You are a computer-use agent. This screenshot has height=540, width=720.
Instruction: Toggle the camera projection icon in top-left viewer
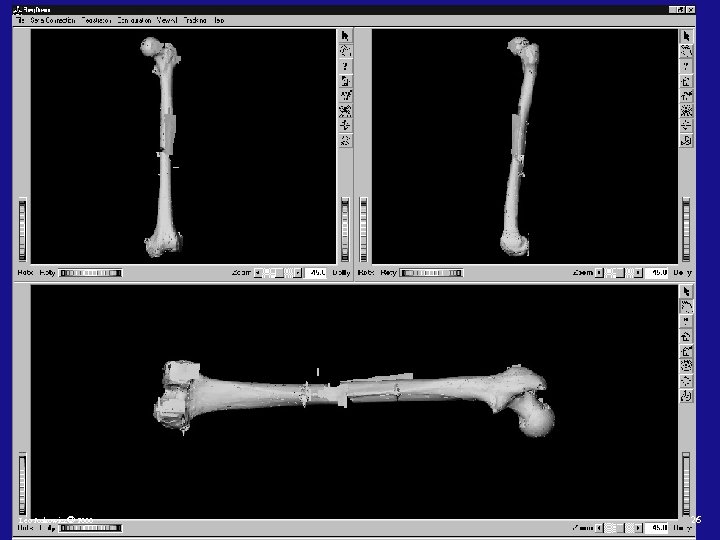point(345,140)
